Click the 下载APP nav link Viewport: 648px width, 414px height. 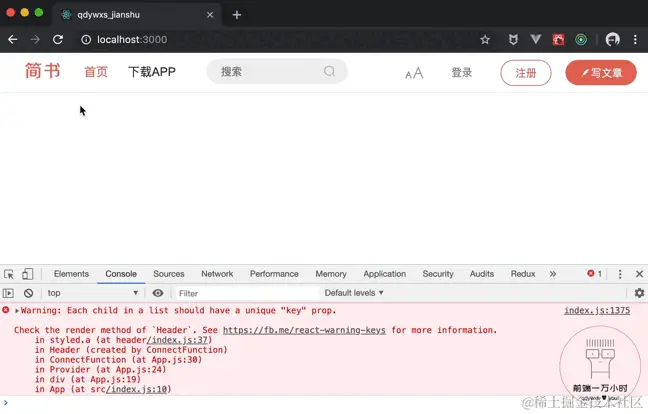click(x=152, y=72)
